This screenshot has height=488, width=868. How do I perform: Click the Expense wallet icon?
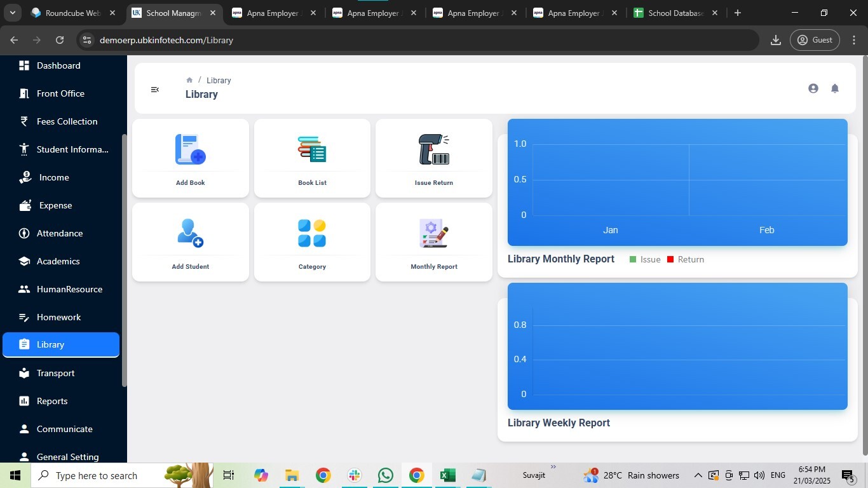[25, 205]
